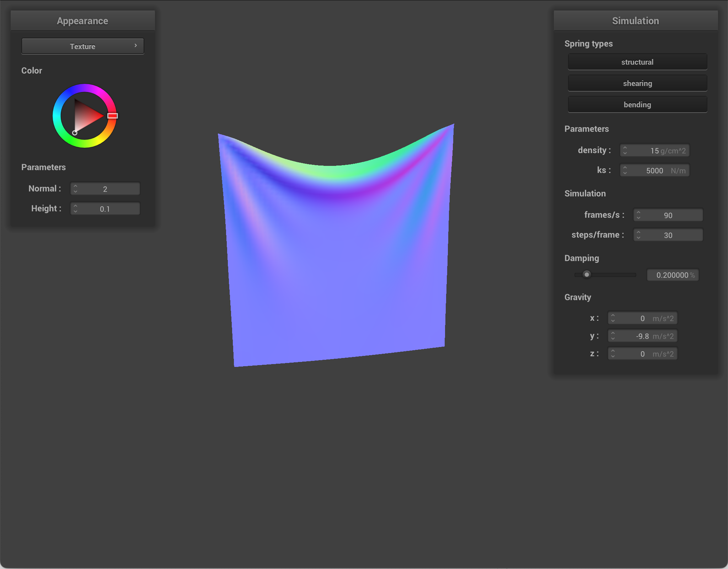
Task: Click the ks stepper arrows
Action: point(625,170)
